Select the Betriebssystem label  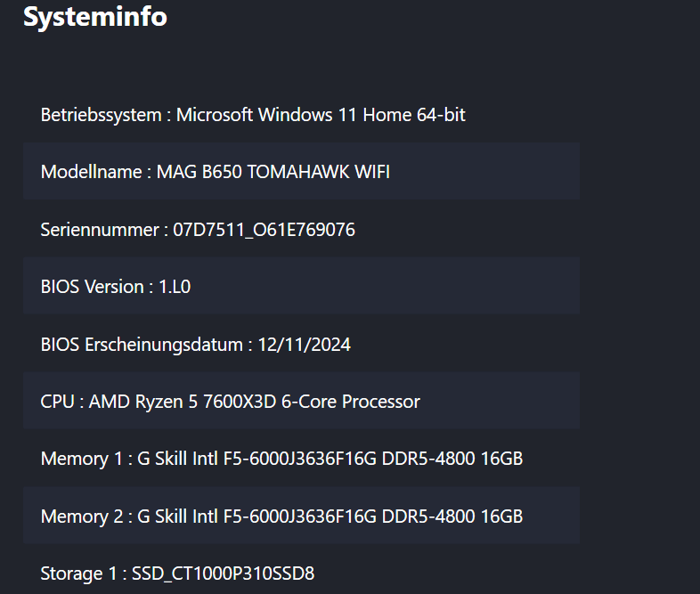(x=101, y=115)
